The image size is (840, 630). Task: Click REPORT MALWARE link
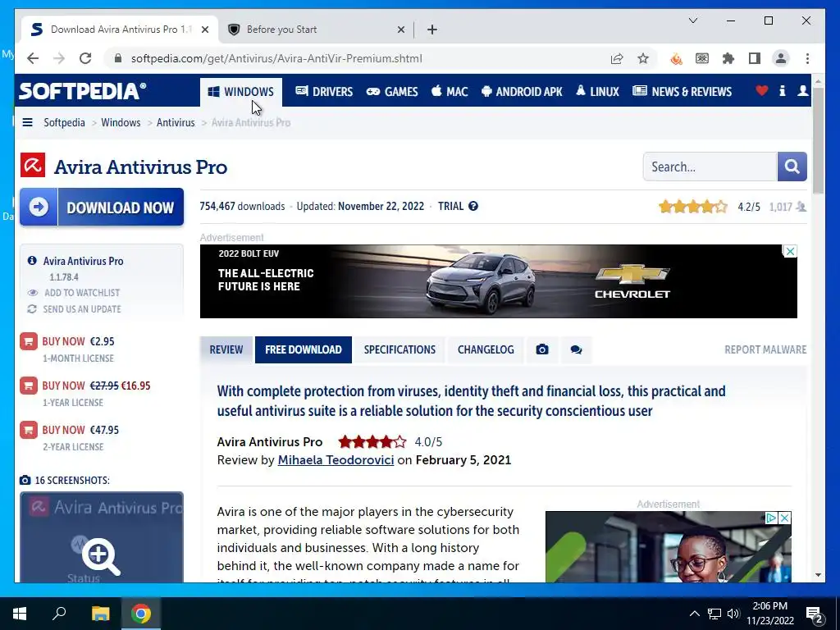[x=765, y=349]
